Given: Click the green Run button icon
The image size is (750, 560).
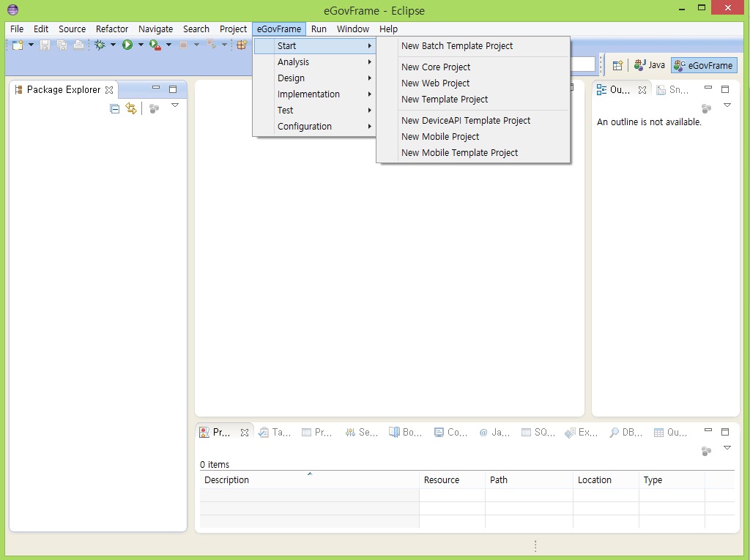Looking at the screenshot, I should 127,45.
